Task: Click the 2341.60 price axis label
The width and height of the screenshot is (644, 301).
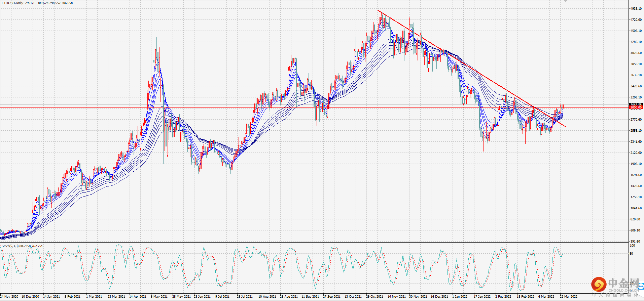Action: click(636, 142)
